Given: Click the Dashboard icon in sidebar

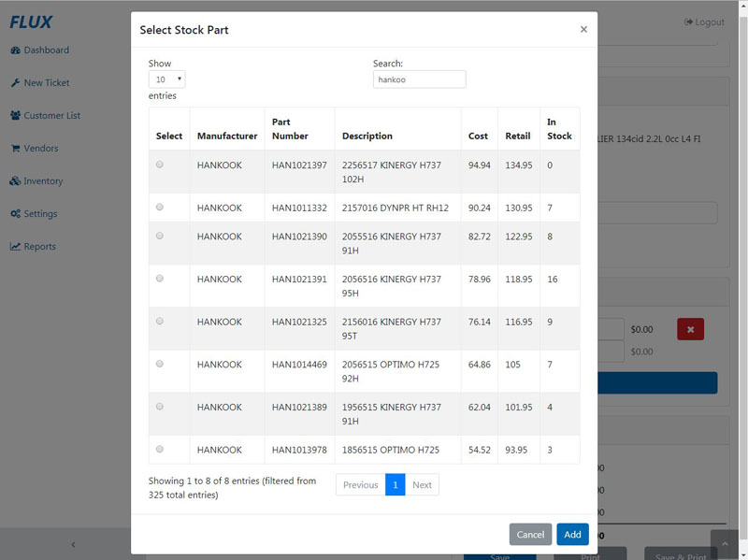Looking at the screenshot, I should (16, 50).
